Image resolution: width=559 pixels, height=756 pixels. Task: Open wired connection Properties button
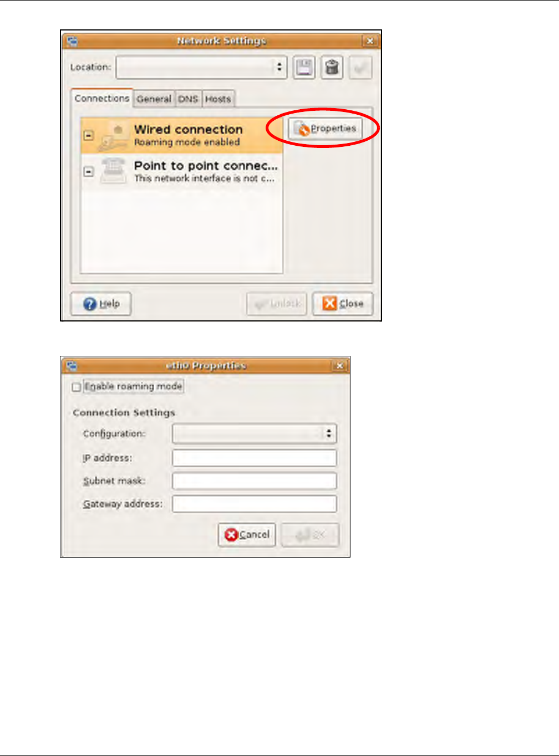[x=325, y=129]
